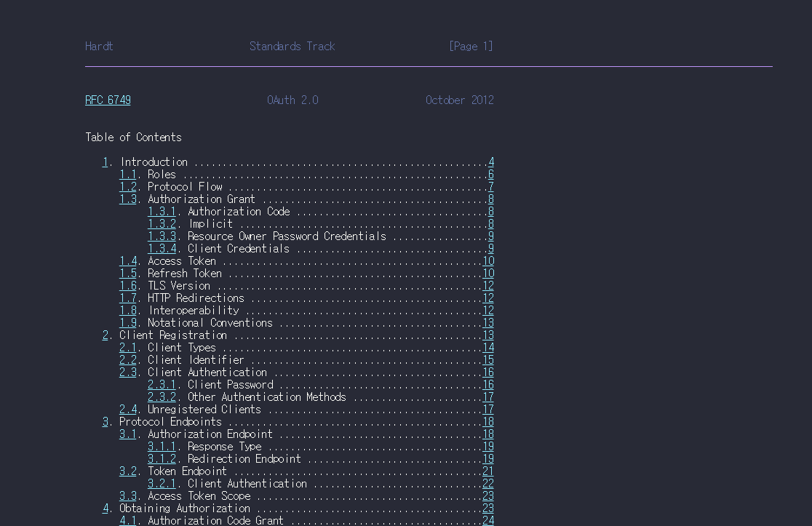Click page 8 link beside Authorization Grant
Screen dimensions: 812x526
point(491,199)
